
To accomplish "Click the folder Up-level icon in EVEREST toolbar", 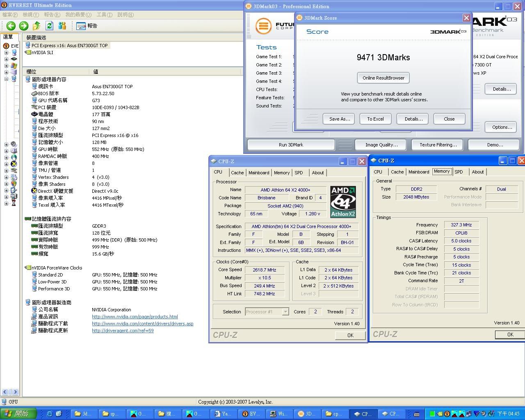I will [x=37, y=26].
